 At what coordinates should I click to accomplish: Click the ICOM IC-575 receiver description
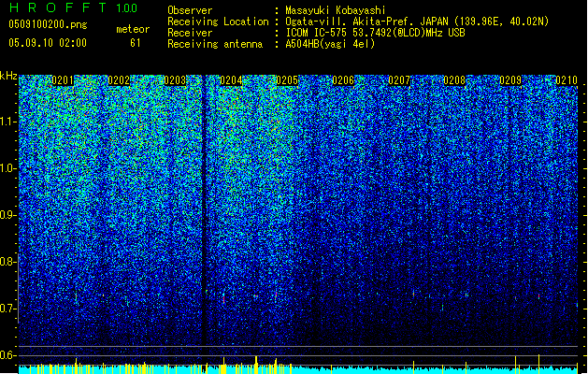(376, 33)
